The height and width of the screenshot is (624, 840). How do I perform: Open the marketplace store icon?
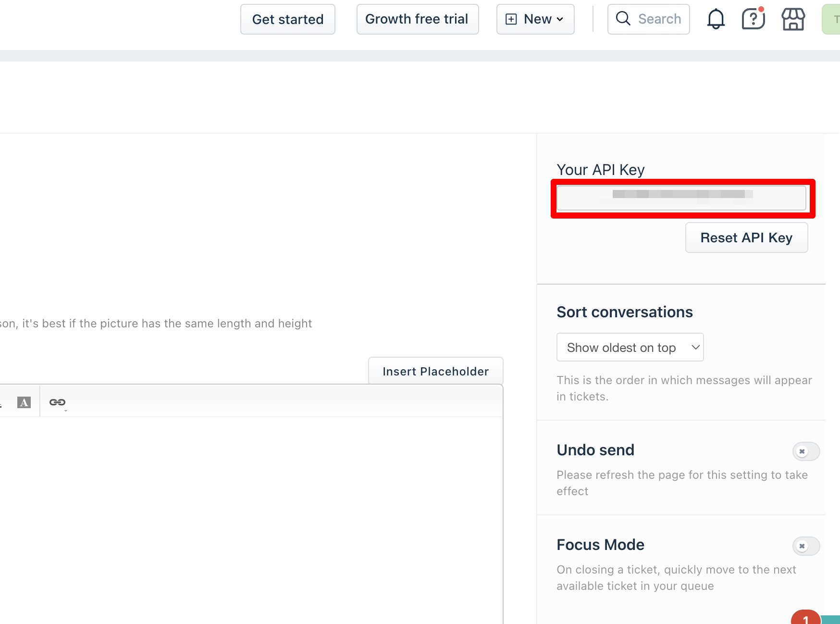coord(793,19)
